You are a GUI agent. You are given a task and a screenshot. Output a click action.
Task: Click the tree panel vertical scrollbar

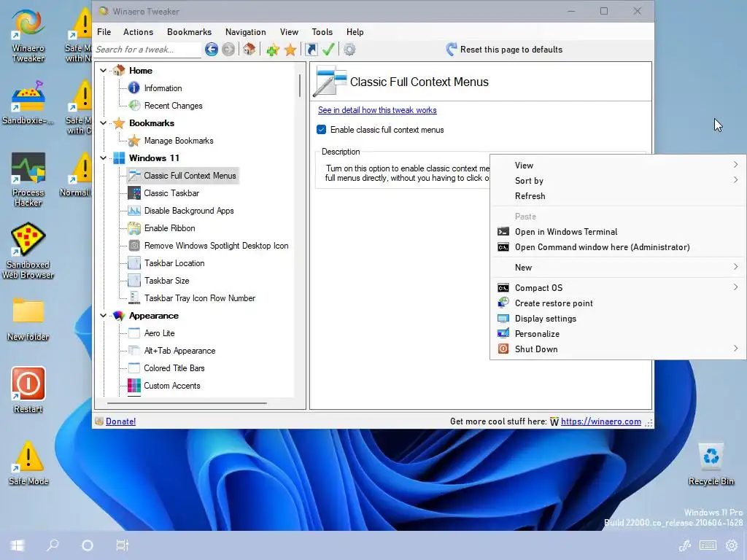pyautogui.click(x=300, y=86)
